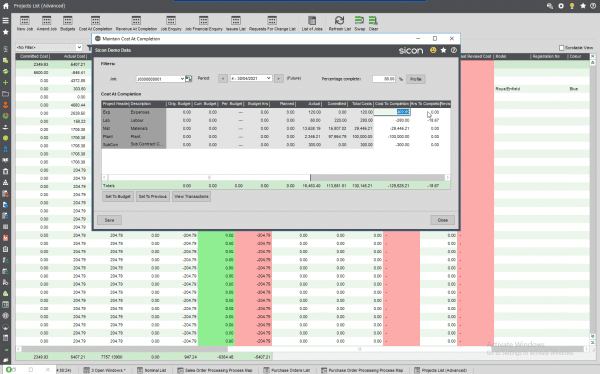Click the Clear toolbar icon
This screenshot has width=600, height=374.
click(373, 23)
